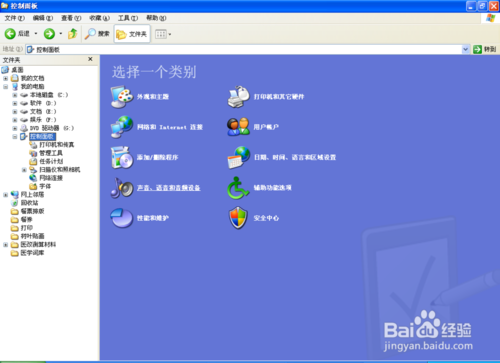Expand the 医改测算材料 folder node
Viewport: 500px width, 363px height.
pyautogui.click(x=5, y=245)
